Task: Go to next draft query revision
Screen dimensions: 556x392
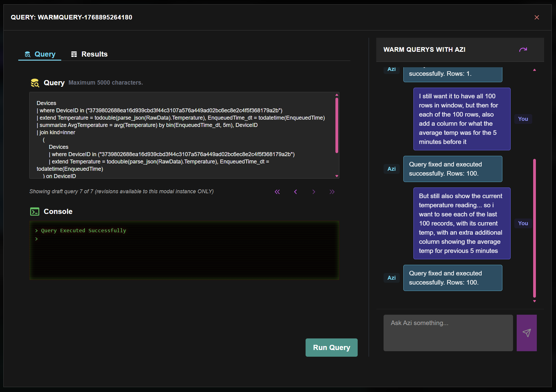Action: (x=314, y=192)
